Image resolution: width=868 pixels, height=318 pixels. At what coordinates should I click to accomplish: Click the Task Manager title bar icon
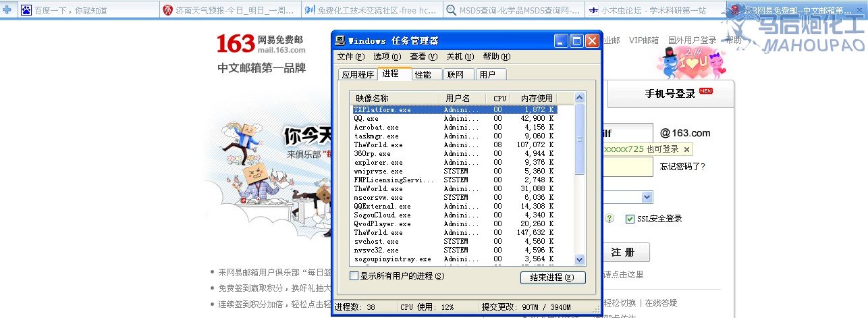pos(341,41)
